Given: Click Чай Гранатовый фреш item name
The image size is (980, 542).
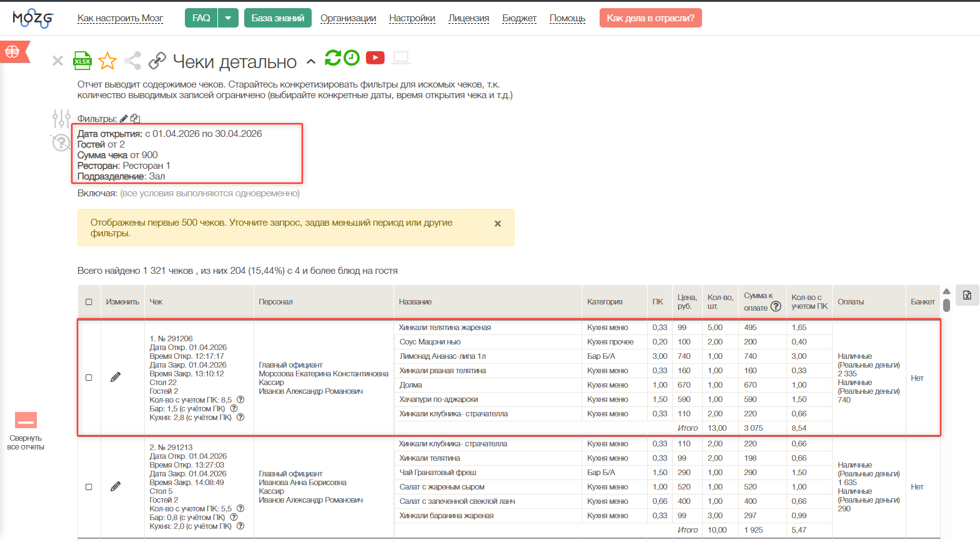Looking at the screenshot, I should pyautogui.click(x=437, y=473).
